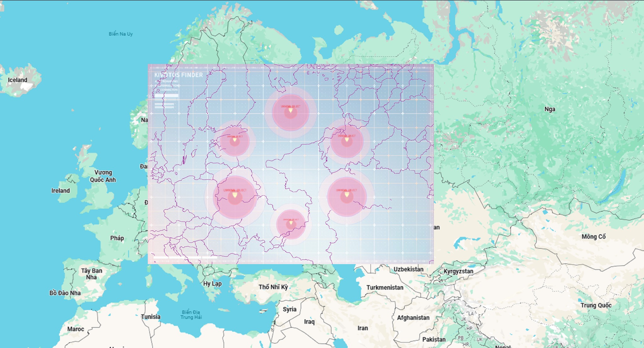Click the Nga label on the map
The width and height of the screenshot is (644, 348).
click(550, 109)
